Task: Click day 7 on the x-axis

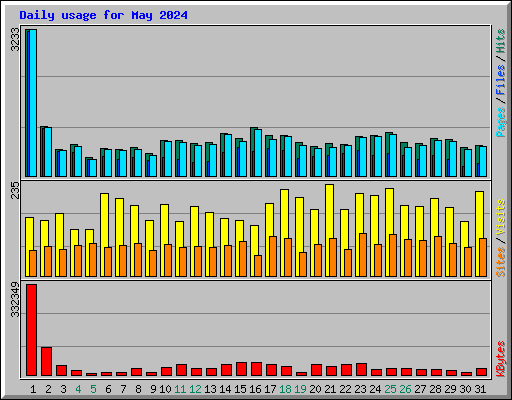Action: 123,389
